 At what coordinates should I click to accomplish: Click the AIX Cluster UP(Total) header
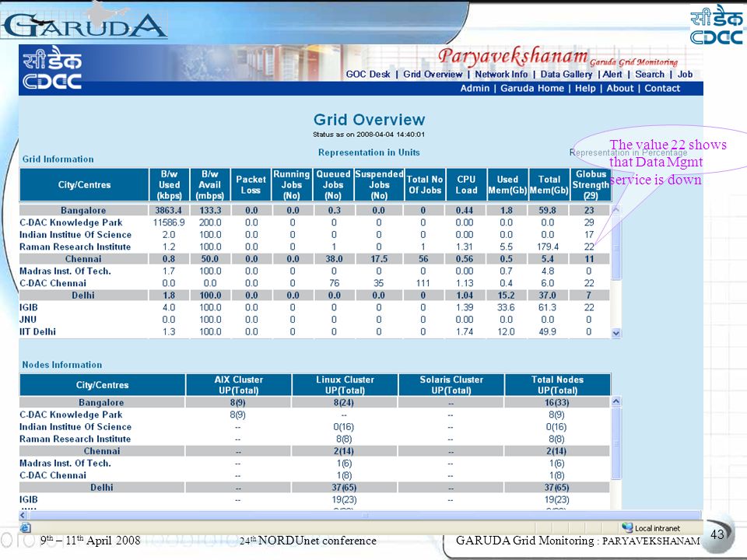[x=238, y=385]
